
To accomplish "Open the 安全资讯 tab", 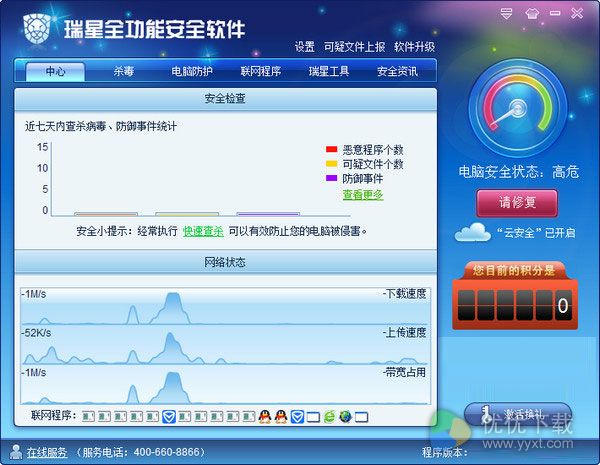I will tap(397, 72).
